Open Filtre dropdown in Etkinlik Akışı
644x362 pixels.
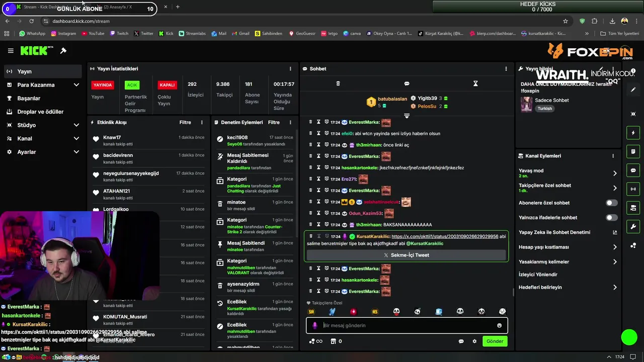[185, 122]
